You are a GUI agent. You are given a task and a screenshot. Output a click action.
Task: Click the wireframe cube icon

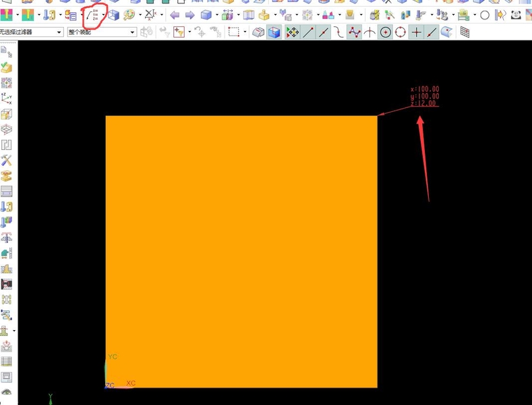[x=114, y=15]
